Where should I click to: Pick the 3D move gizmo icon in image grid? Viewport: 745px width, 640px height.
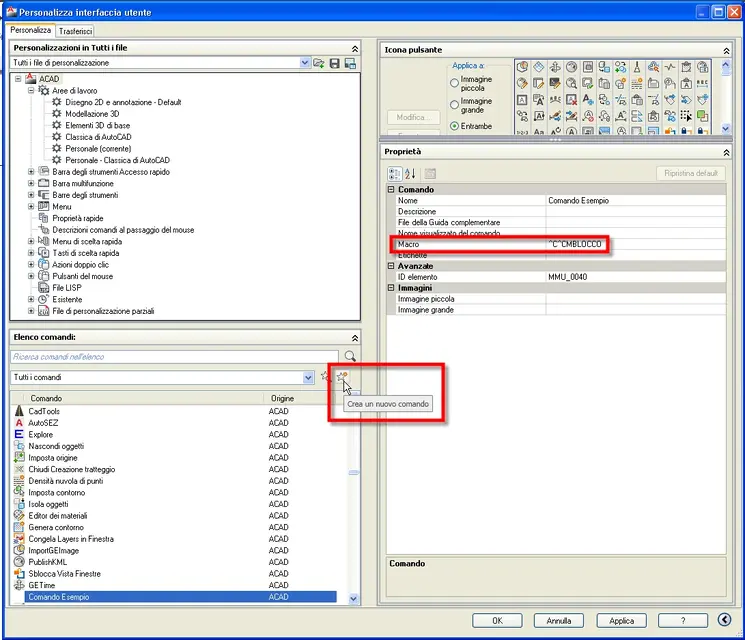tap(554, 67)
